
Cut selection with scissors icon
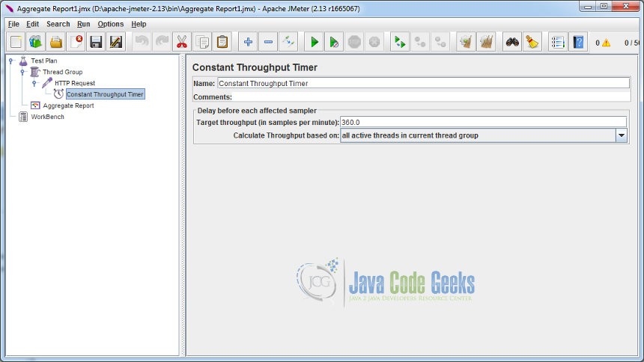tap(182, 42)
